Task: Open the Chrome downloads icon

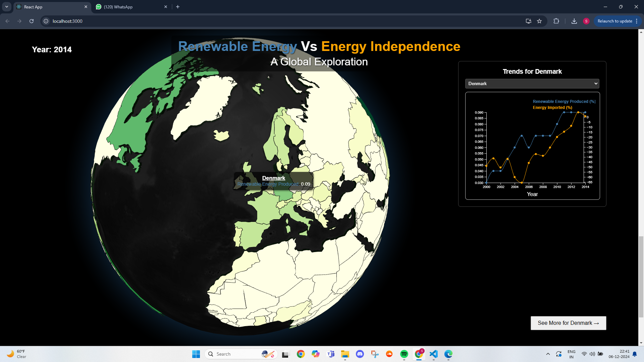Action: [574, 21]
